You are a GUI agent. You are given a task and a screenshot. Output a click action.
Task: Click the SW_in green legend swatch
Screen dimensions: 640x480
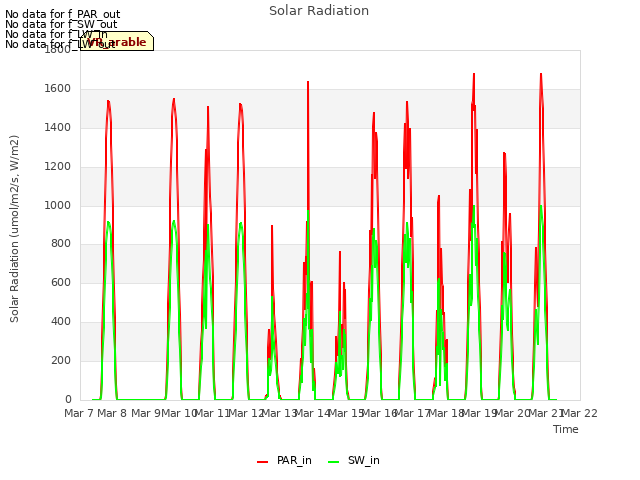coord(333,461)
